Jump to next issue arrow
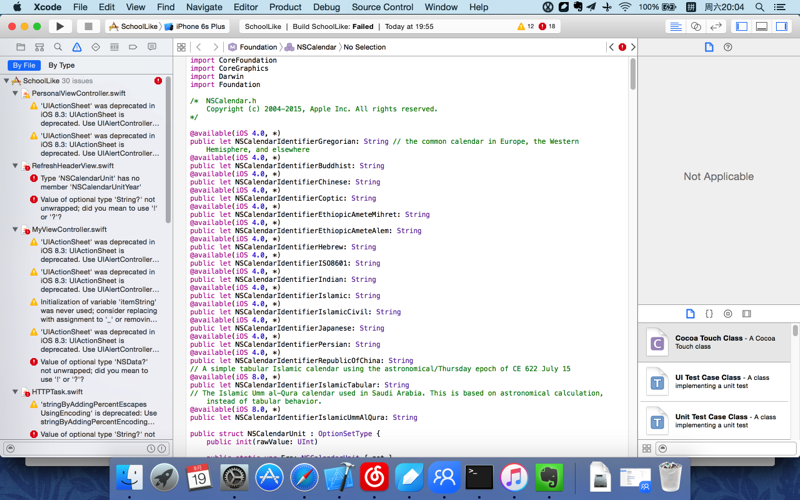The width and height of the screenshot is (800, 500). pos(633,47)
